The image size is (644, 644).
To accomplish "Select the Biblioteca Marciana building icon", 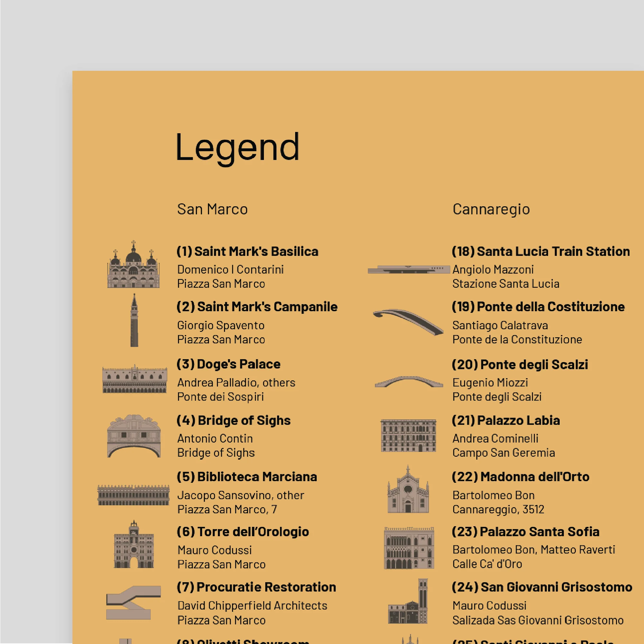I will pos(133,495).
